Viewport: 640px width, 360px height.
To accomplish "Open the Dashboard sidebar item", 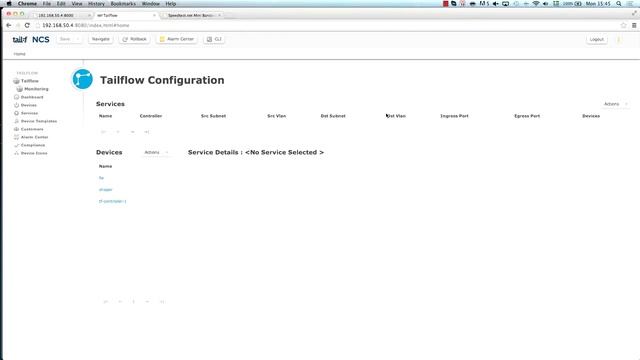I will [x=32, y=97].
